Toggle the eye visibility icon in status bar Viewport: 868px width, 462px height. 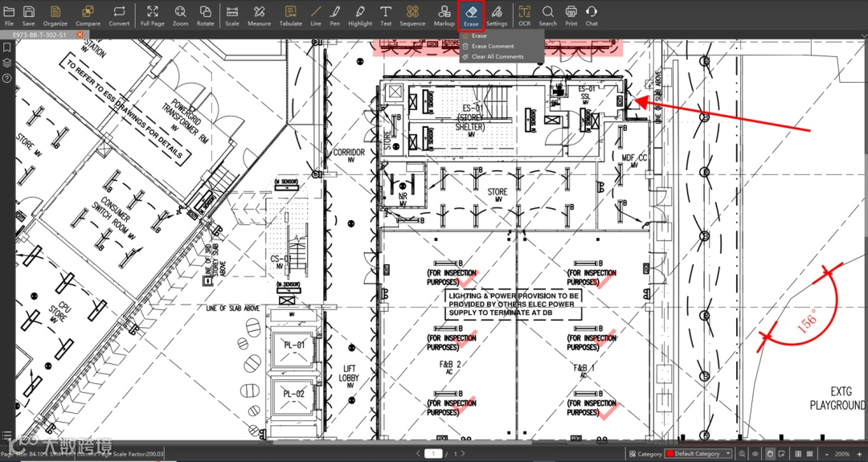point(755,454)
